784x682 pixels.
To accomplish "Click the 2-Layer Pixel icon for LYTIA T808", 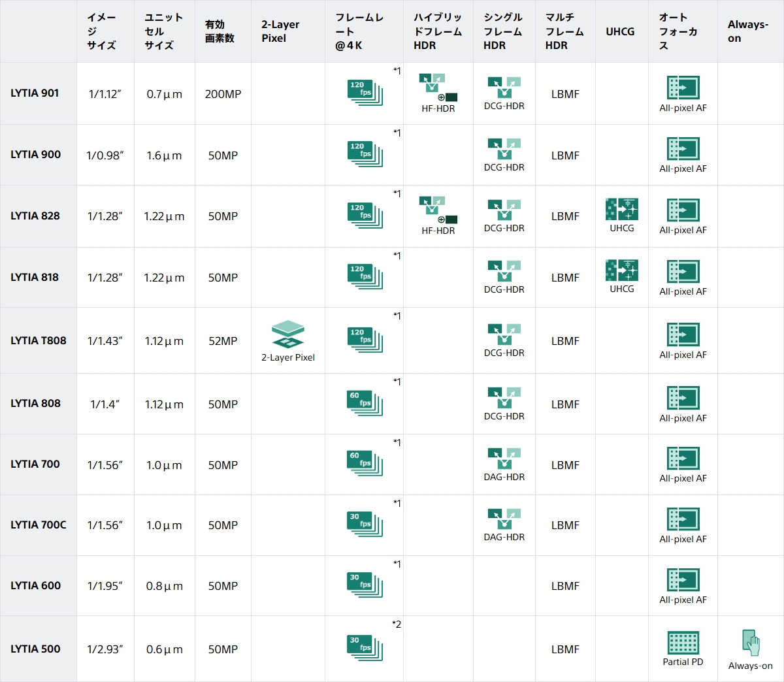I will [288, 334].
